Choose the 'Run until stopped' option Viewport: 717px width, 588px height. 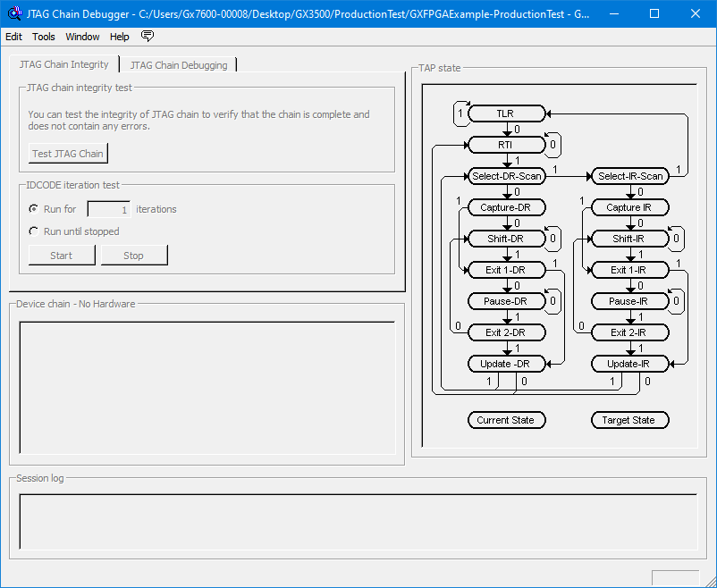pos(34,231)
